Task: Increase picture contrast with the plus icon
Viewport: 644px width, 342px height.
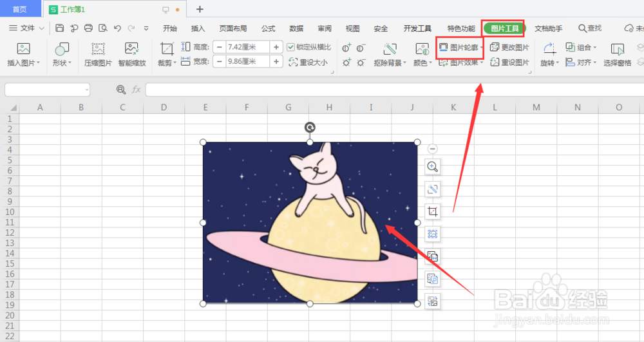Action: [x=346, y=48]
